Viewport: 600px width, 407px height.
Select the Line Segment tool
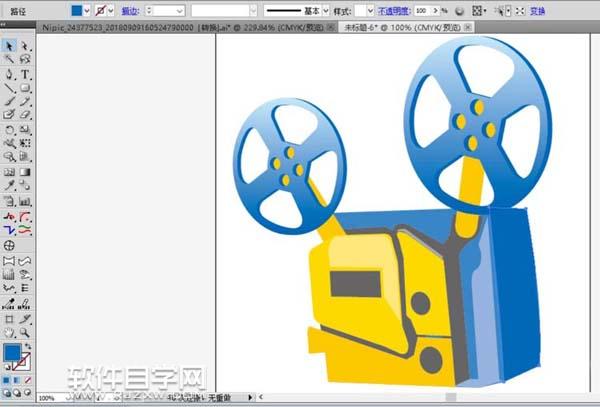click(9, 88)
